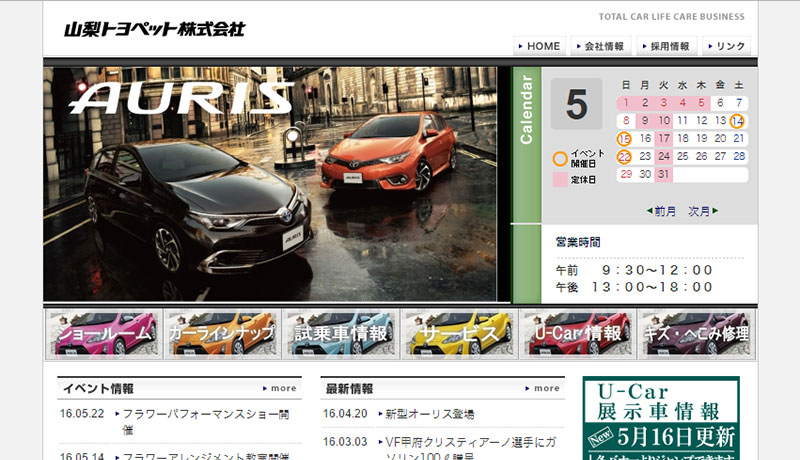
Task: Click the green Calendar vertical label
Action: click(x=526, y=110)
